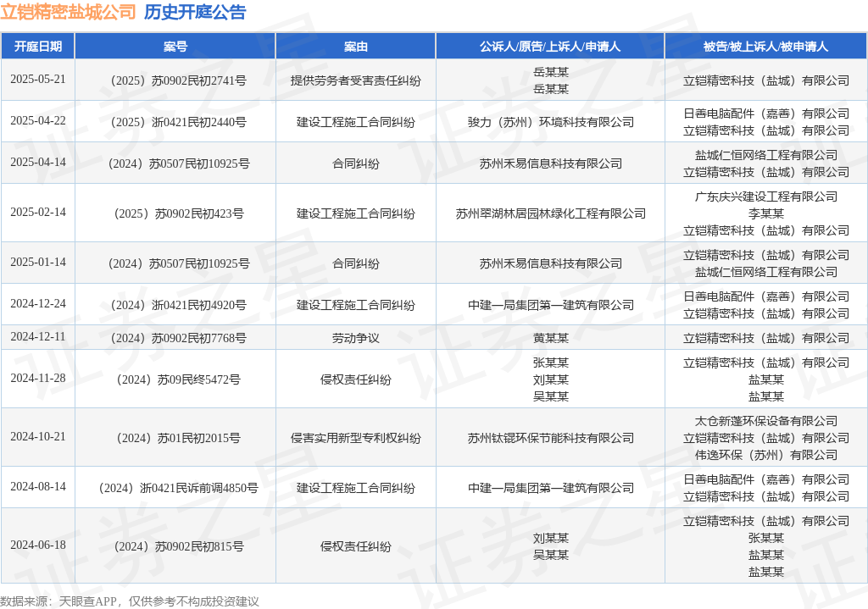The image size is (868, 609).
Task: Select the 案由 column header
Action: (355, 47)
